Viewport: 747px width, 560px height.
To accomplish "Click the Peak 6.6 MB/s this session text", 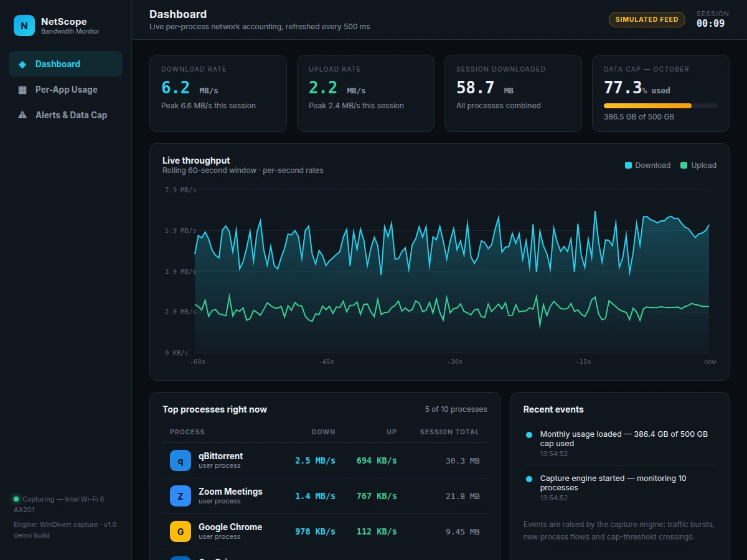I will tap(209, 106).
